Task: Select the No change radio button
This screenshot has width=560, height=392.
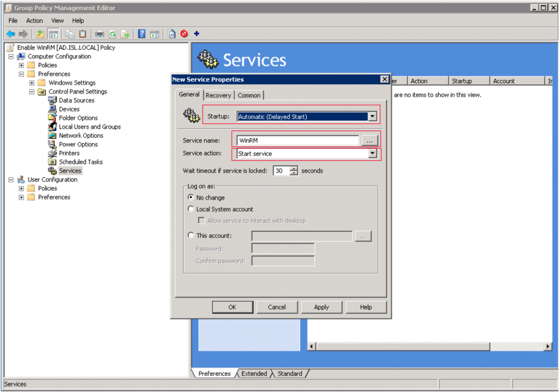Action: pyautogui.click(x=190, y=197)
